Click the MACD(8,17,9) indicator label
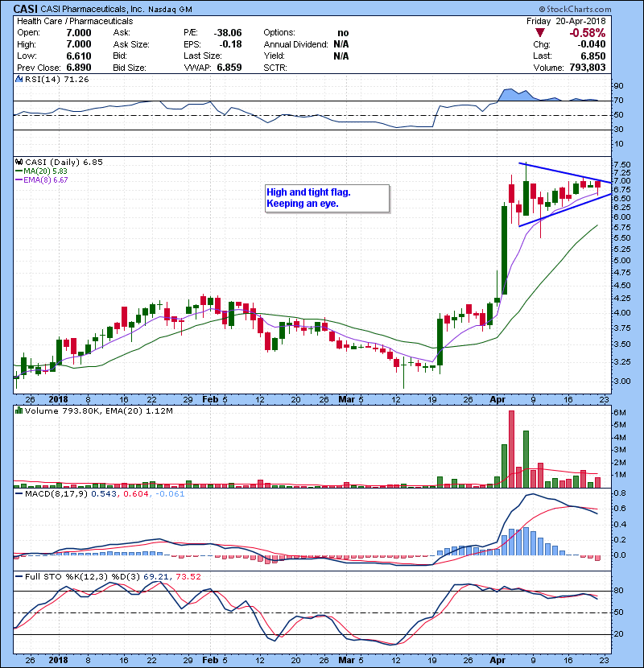The width and height of the screenshot is (644, 668). point(56,494)
